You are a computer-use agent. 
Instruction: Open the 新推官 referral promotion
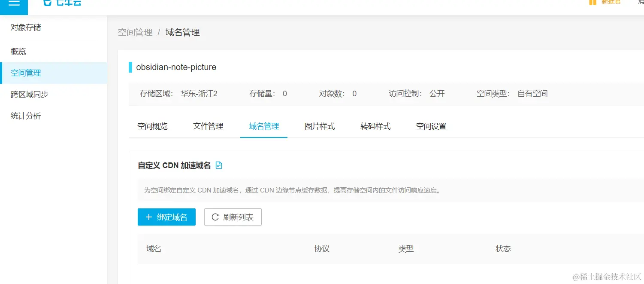pos(611,3)
